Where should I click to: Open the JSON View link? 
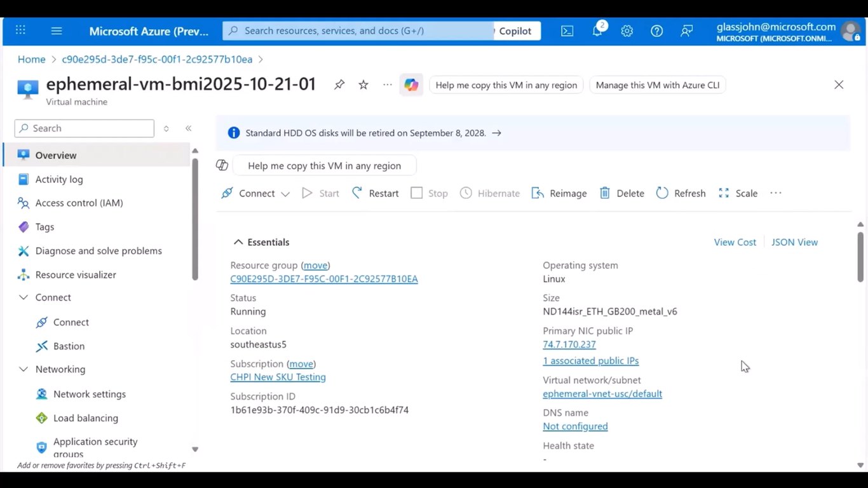794,242
